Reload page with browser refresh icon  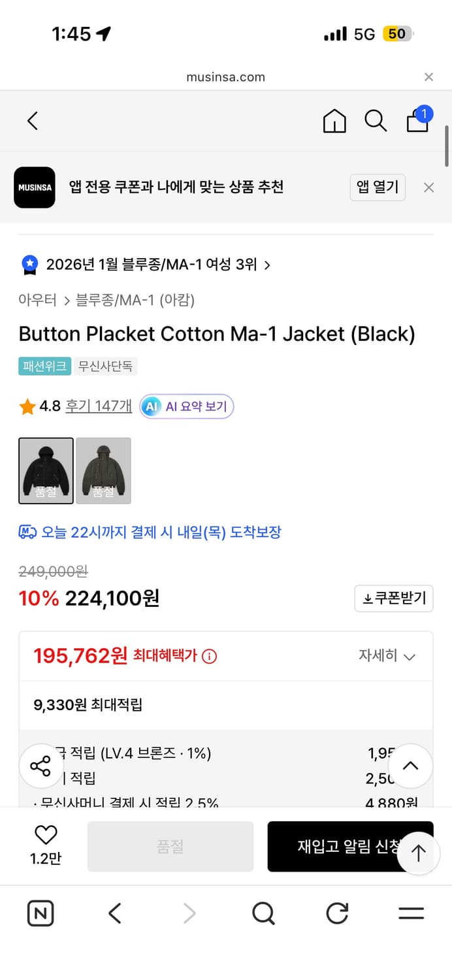[337, 913]
